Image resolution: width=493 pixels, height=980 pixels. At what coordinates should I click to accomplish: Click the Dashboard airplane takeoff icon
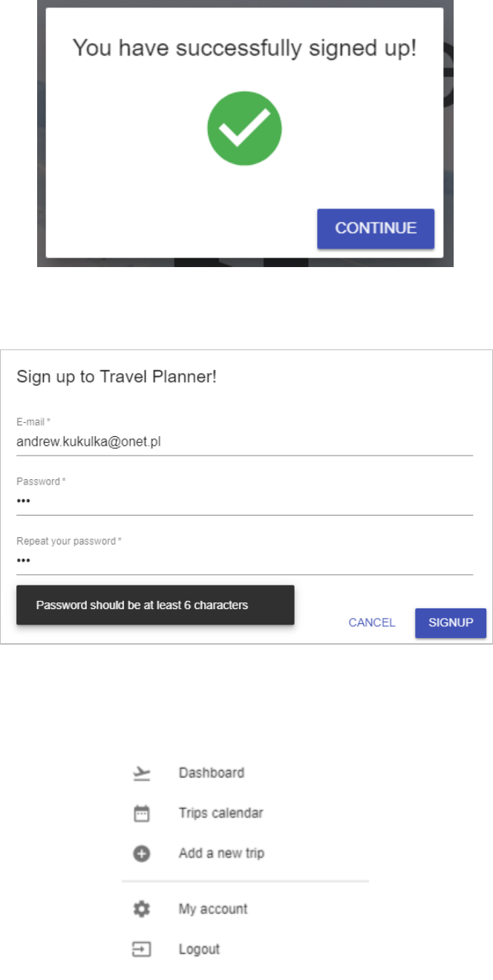pos(141,773)
